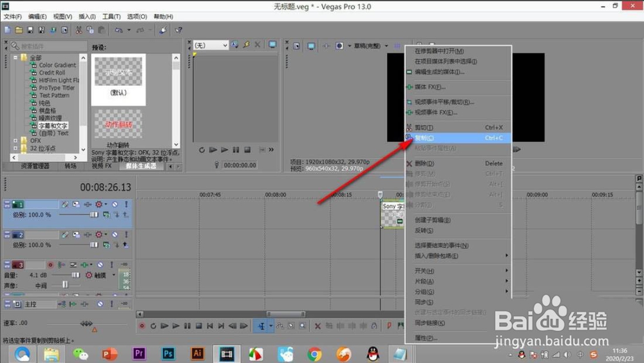The height and width of the screenshot is (363, 644).
Task: Choose 删除(D) from the context menu
Action: tap(459, 163)
